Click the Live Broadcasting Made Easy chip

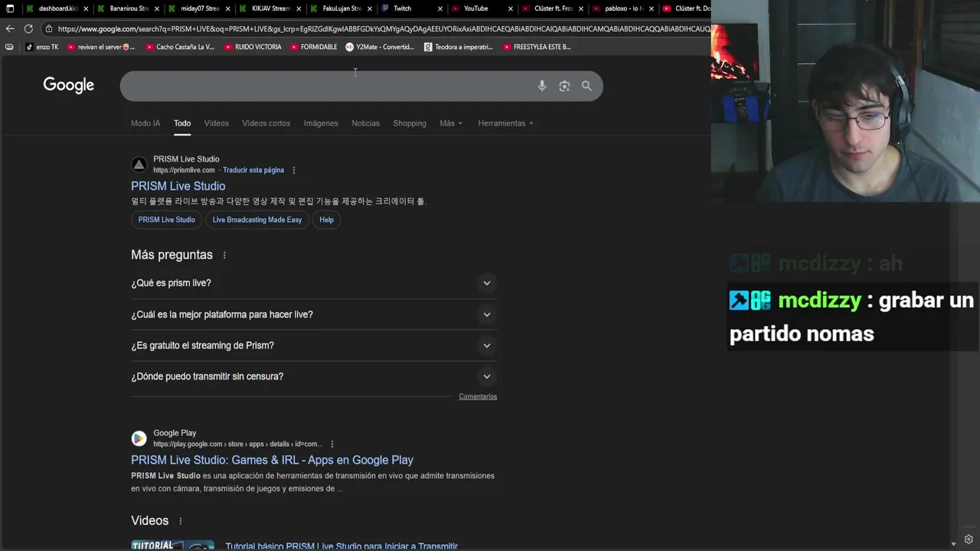(257, 220)
